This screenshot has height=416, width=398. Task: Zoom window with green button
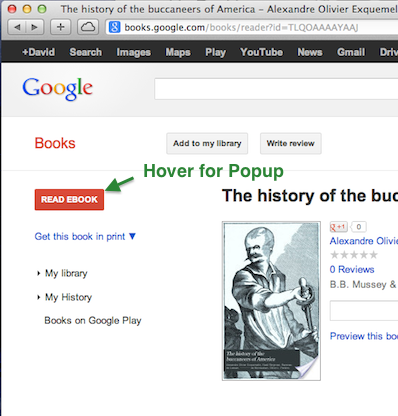[42, 9]
